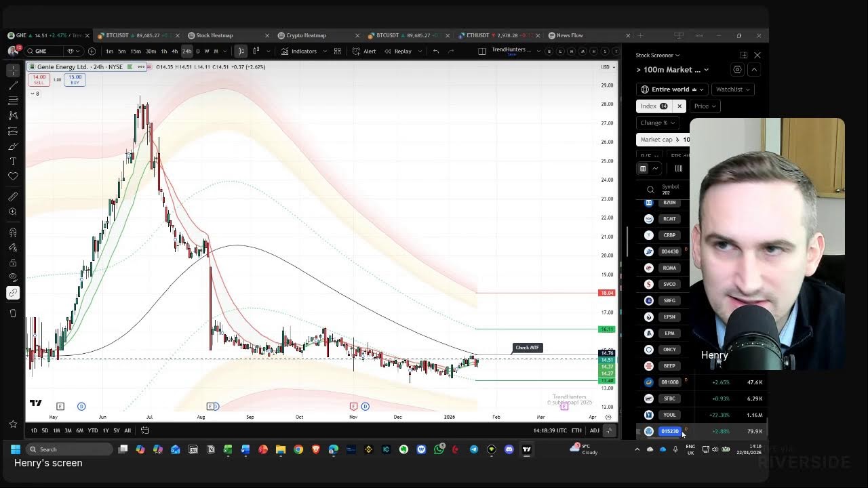The image size is (868, 488).
Task: Collapse the indicator legend arrow showing 8
Action: tap(35, 94)
